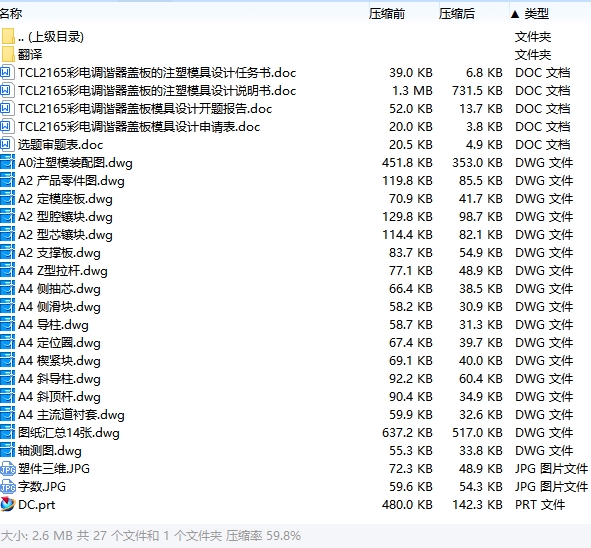The height and width of the screenshot is (548, 591).
Task: Click the sort arrow beside 类型
Action: tap(515, 14)
